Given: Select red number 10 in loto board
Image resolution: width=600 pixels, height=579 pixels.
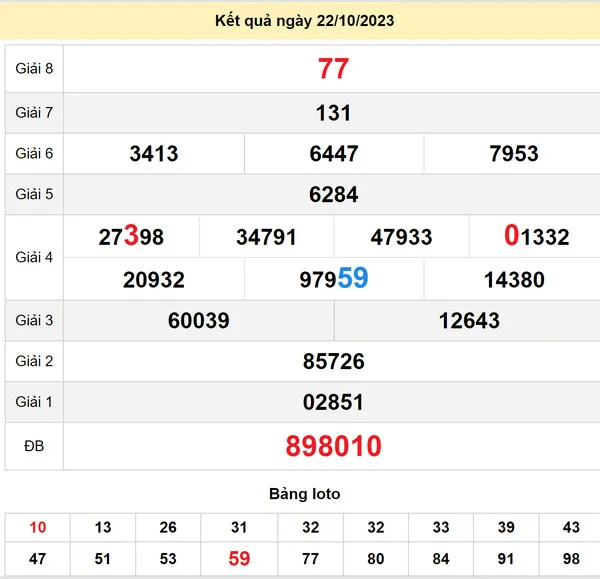Looking at the screenshot, I should [37, 528].
